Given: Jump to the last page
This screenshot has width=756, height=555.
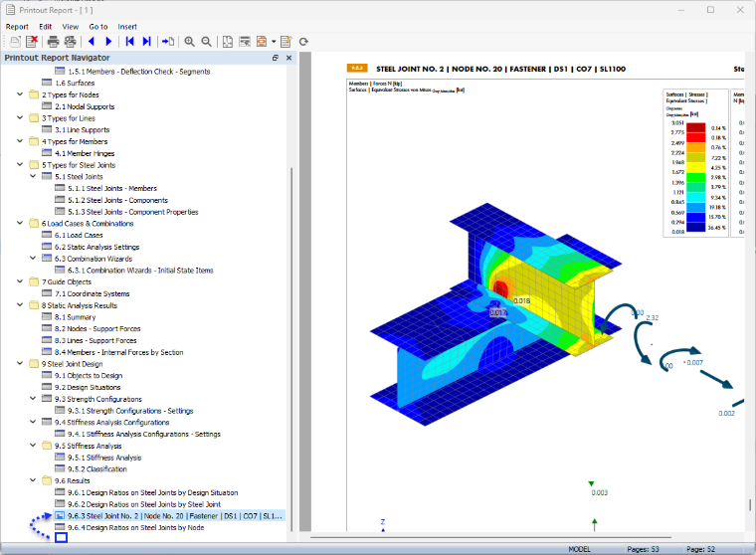Looking at the screenshot, I should point(146,42).
